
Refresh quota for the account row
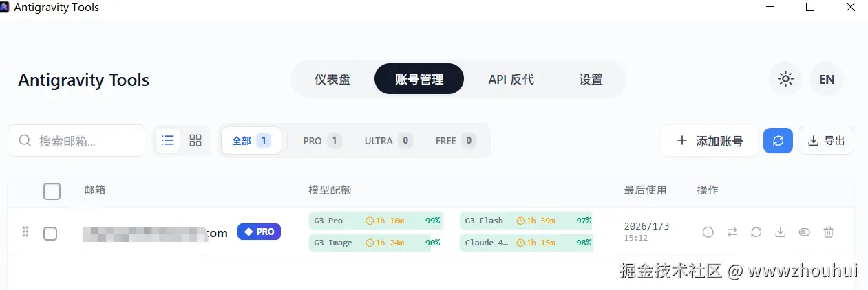point(756,232)
